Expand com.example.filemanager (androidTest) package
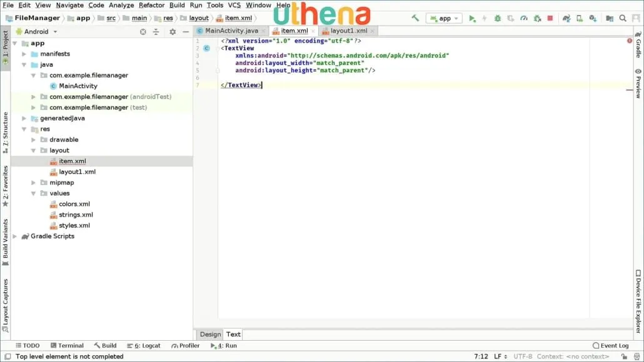 (33, 96)
